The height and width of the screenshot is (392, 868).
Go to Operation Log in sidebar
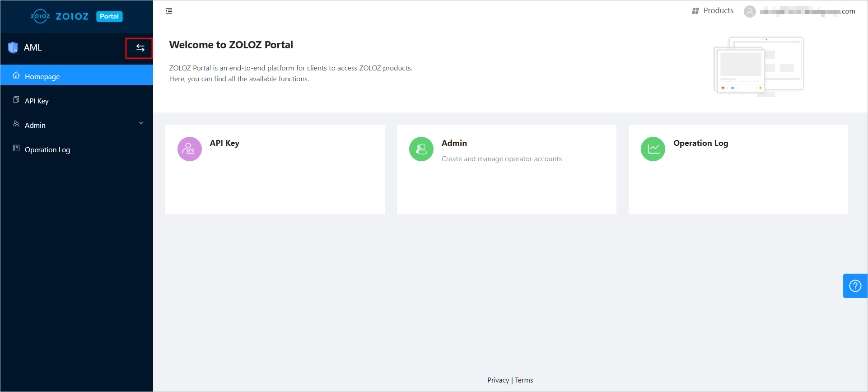47,149
